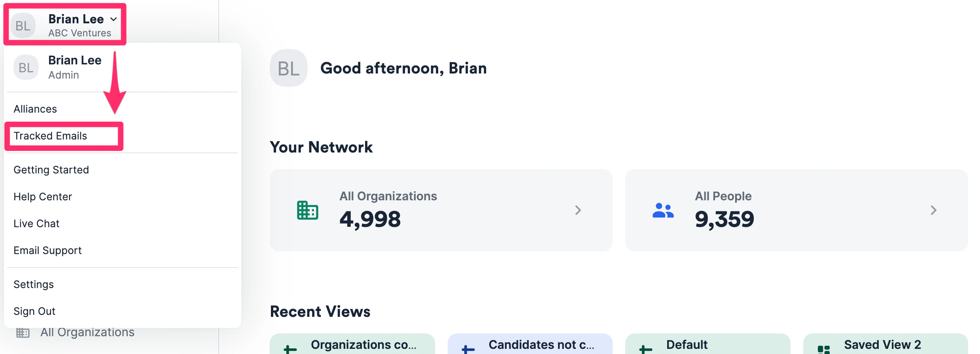980x354 pixels.
Task: Click the blue All People icon
Action: click(x=663, y=210)
